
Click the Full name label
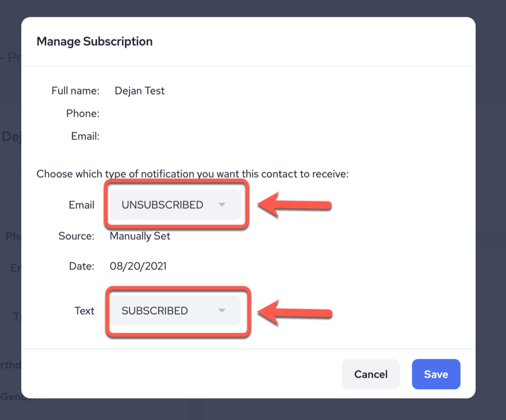[75, 91]
